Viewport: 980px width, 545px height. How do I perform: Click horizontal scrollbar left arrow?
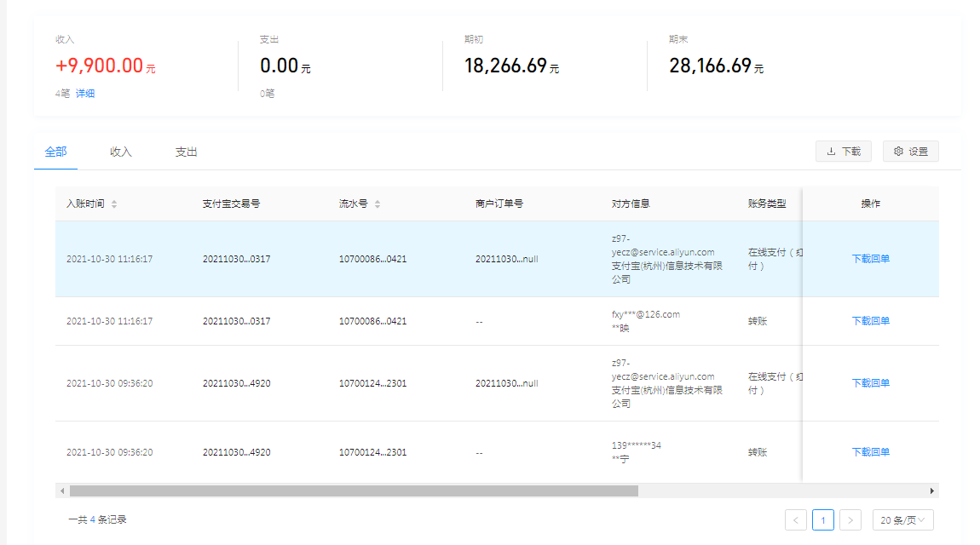[x=61, y=490]
